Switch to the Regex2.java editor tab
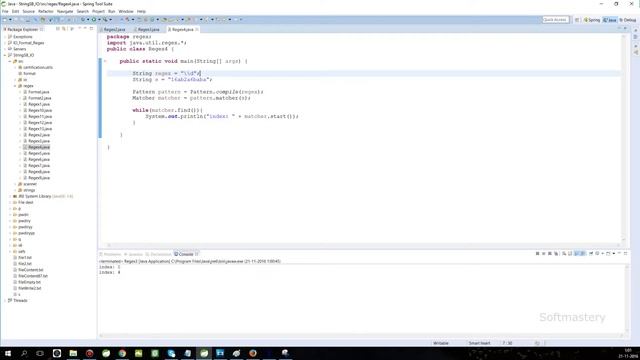 [x=114, y=29]
